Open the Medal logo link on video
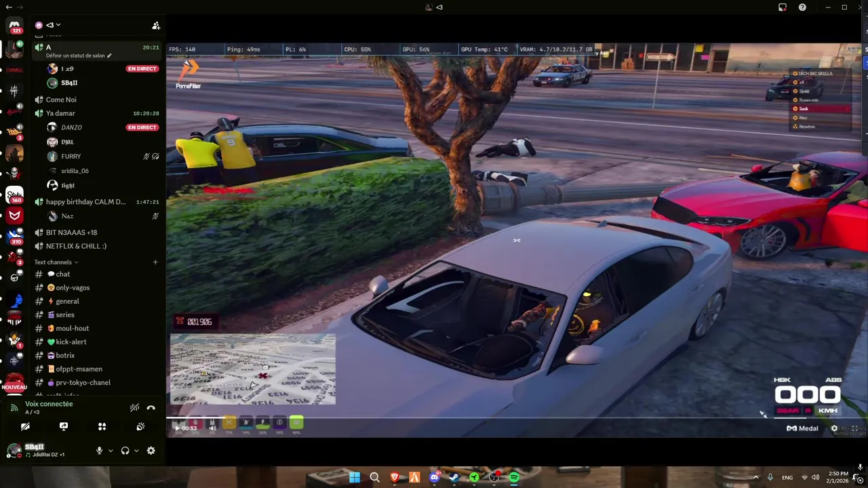This screenshot has height=488, width=868. (x=802, y=428)
